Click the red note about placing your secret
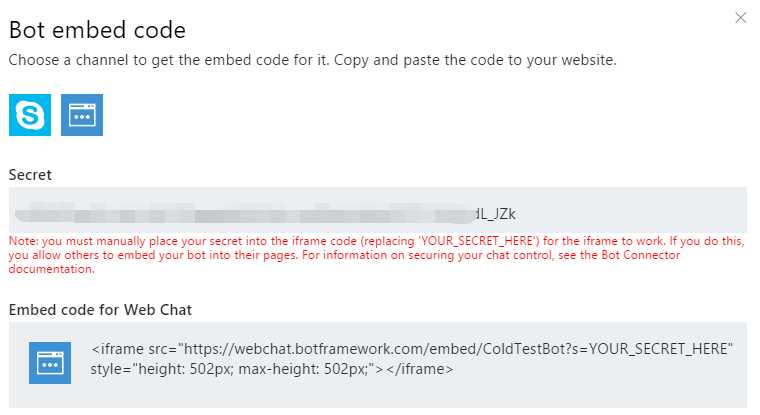This screenshot has height=415, width=760. [x=376, y=255]
